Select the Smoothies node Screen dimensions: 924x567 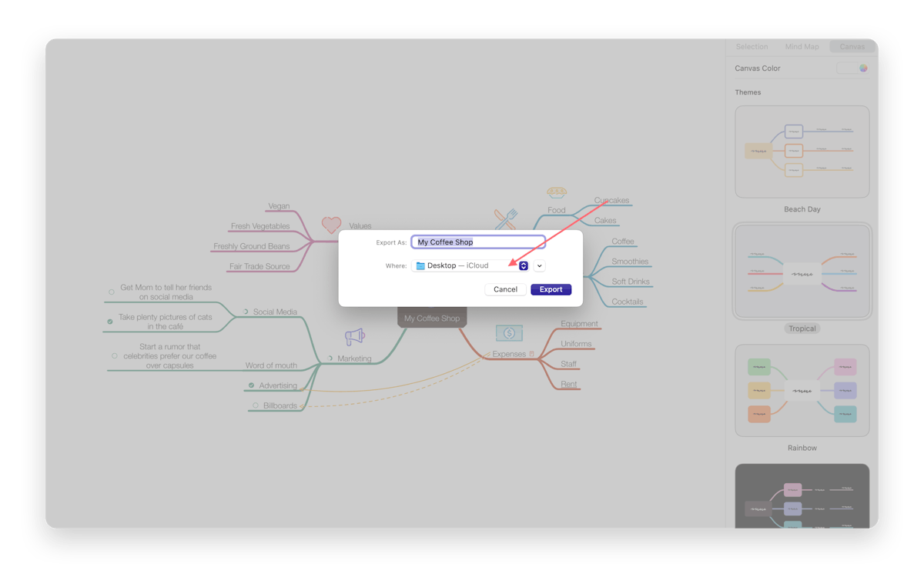[x=630, y=262]
